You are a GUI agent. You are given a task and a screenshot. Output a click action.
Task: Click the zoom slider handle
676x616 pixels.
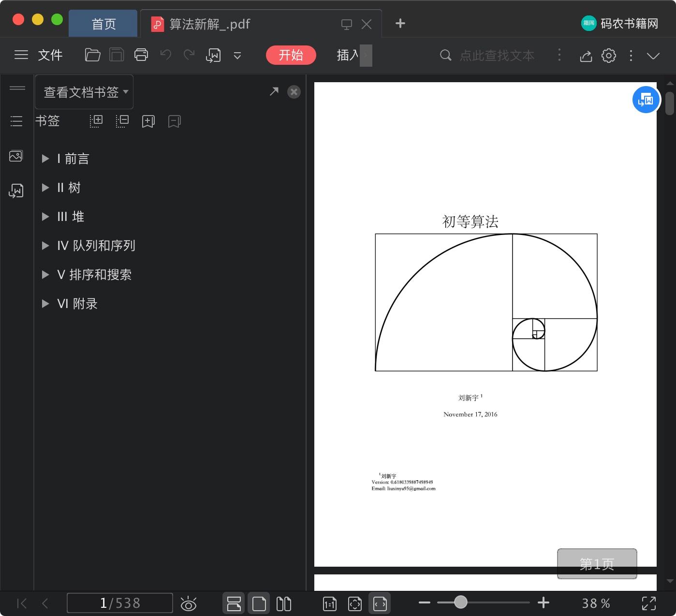pos(461,602)
